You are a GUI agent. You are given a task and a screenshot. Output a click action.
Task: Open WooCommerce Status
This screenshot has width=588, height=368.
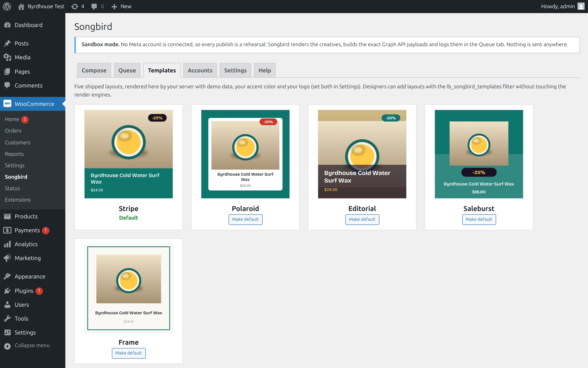12,188
